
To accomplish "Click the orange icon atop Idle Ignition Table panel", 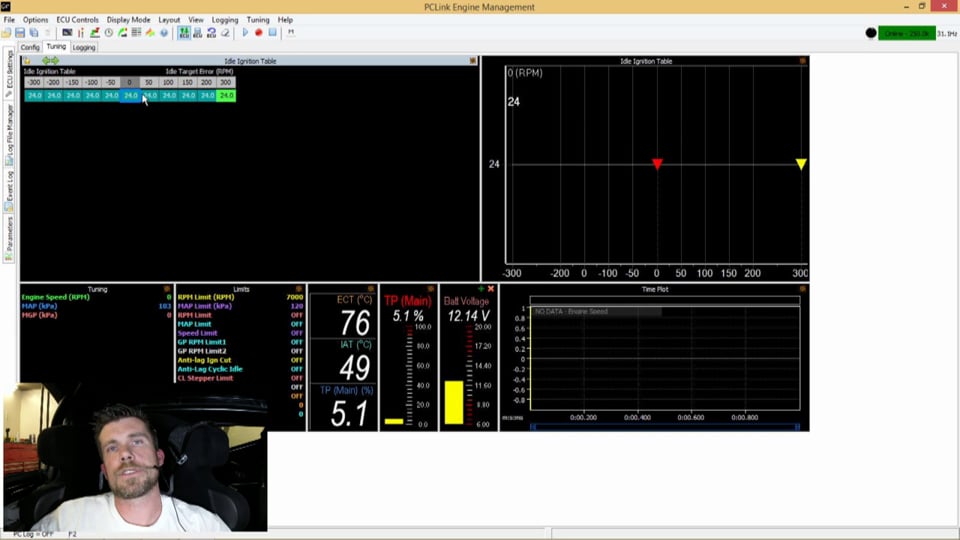I will click(473, 61).
